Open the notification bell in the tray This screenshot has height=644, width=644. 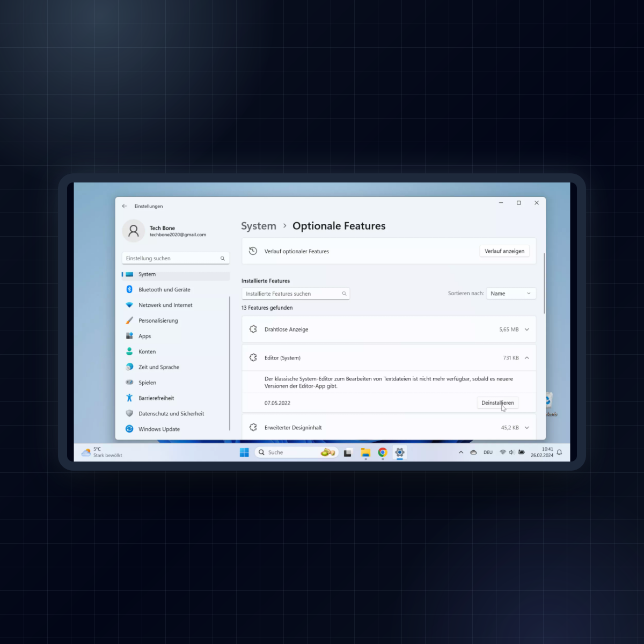559,452
